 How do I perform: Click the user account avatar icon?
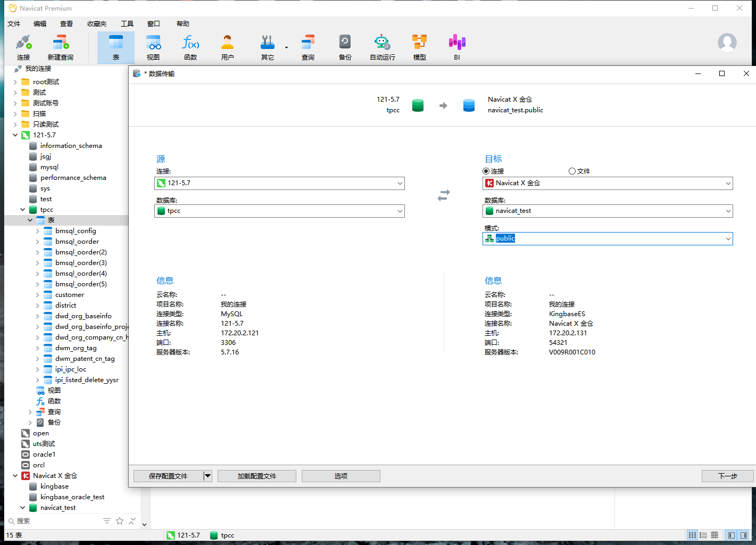pyautogui.click(x=727, y=43)
